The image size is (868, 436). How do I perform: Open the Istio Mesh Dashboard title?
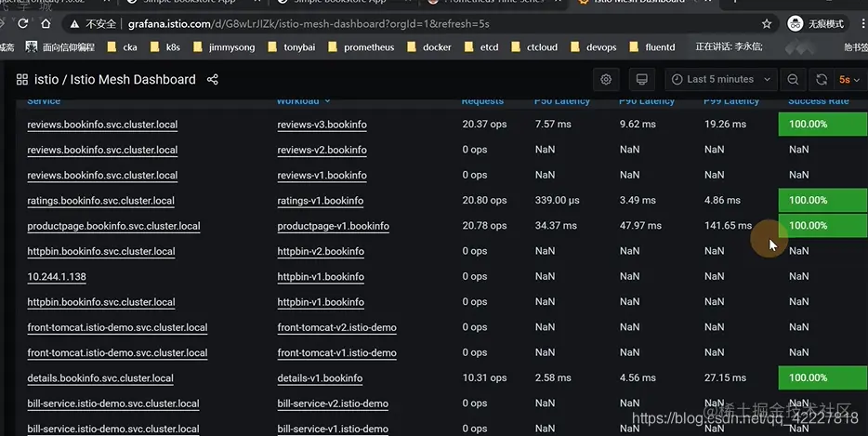pos(133,79)
